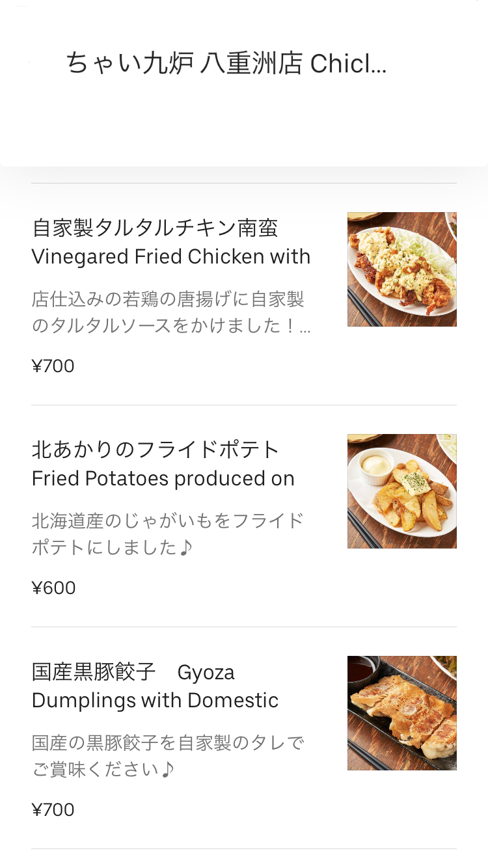Select description line 店仕込みの若鶏の唐揚げに自家製
The image size is (488, 868).
point(168,299)
